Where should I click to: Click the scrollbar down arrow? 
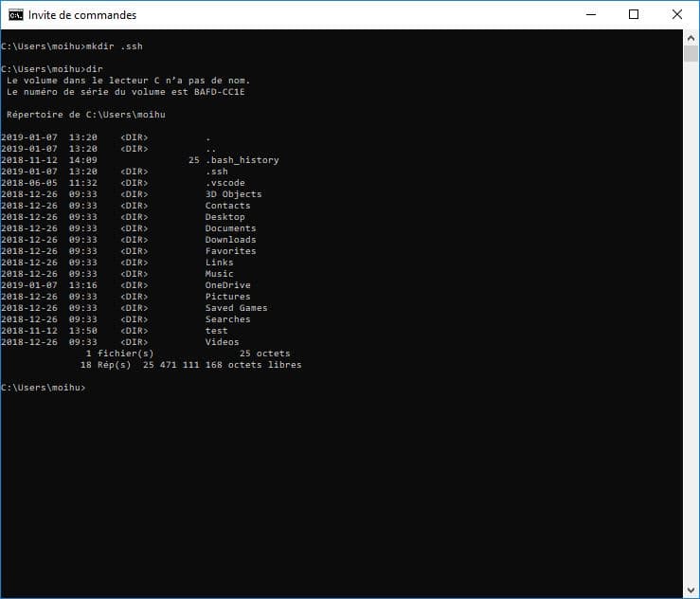(691, 591)
